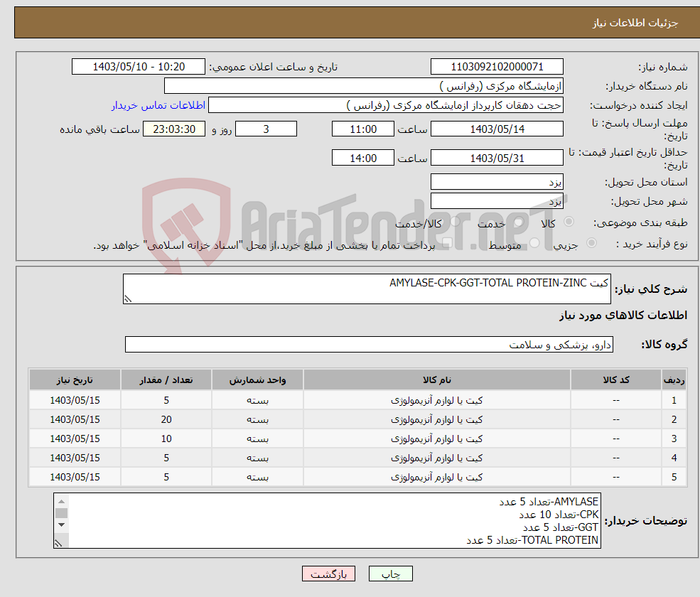Select the متوسط purchase type radio
Image resolution: width=700 pixels, height=597 pixels.
534,242
